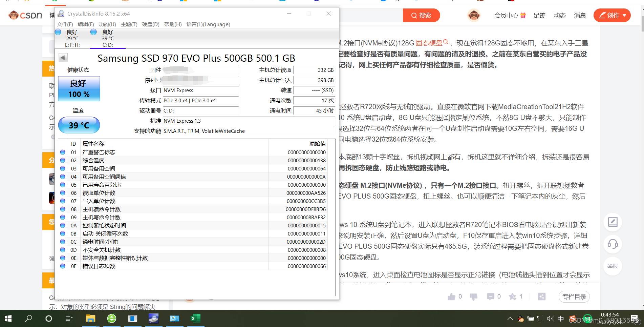Select the 主机写命令计数 attribute row

coord(193,217)
